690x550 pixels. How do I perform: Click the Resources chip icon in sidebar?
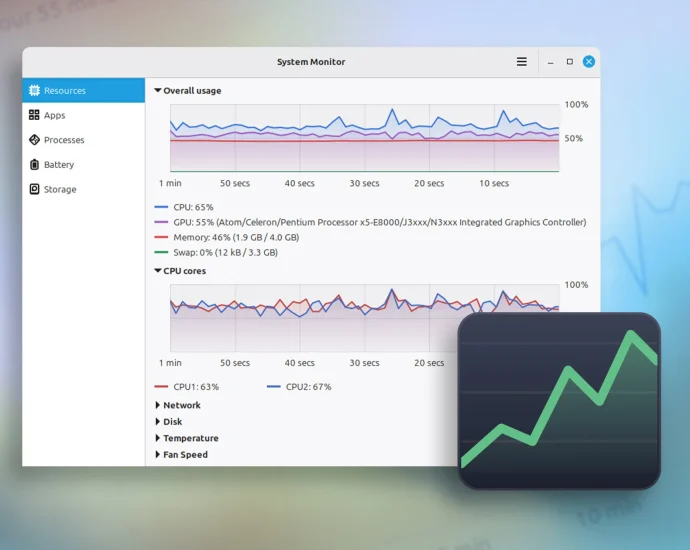[34, 90]
